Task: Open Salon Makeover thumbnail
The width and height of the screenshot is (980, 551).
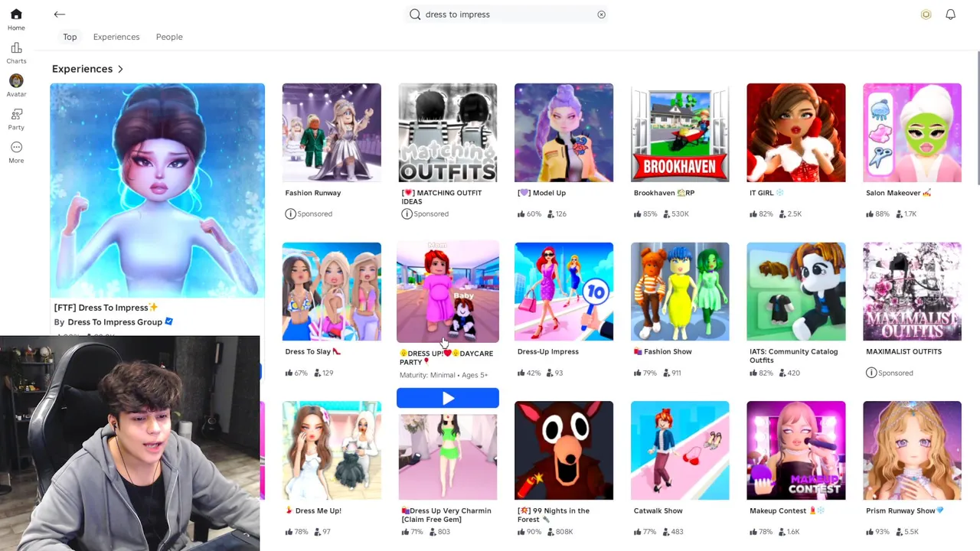Action: 913,132
